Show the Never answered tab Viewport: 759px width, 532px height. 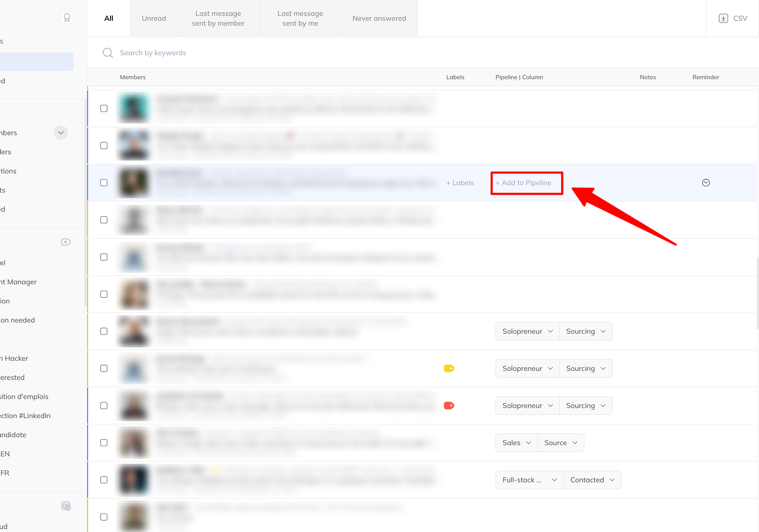(x=379, y=18)
